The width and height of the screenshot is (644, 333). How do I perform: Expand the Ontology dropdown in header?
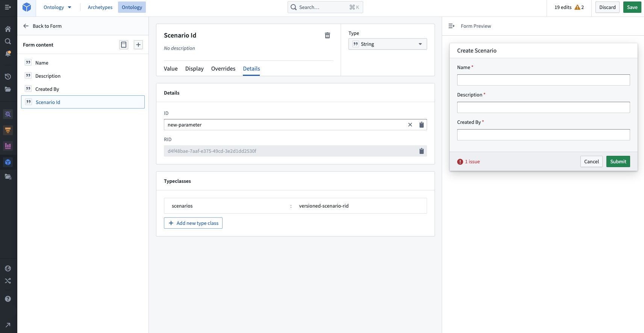pos(57,7)
